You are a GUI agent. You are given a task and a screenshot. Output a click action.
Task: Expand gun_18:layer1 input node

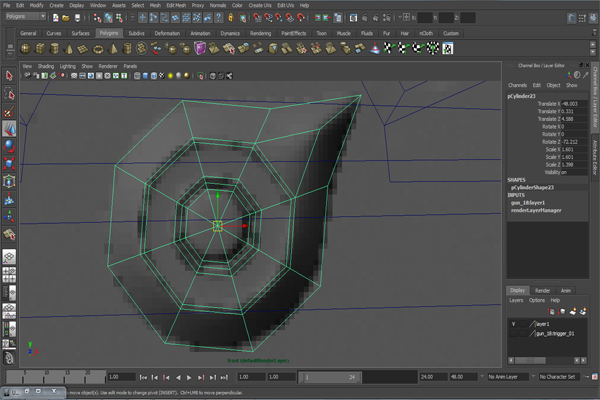pos(528,203)
